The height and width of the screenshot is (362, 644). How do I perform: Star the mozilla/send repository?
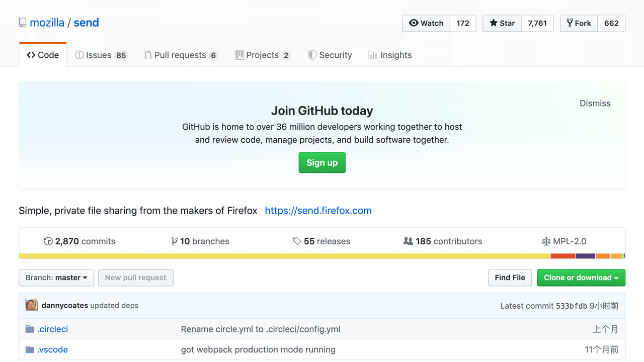[x=502, y=23]
